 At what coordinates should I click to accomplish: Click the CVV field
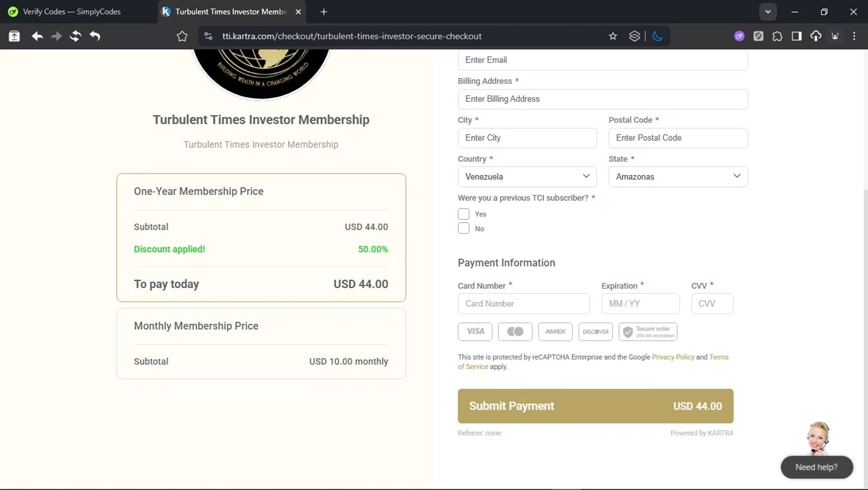[712, 304]
